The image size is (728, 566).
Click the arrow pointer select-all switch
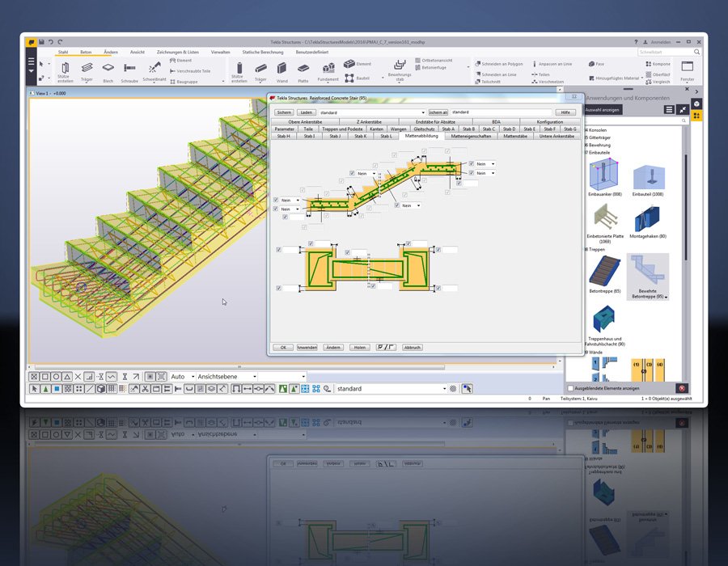[34, 389]
